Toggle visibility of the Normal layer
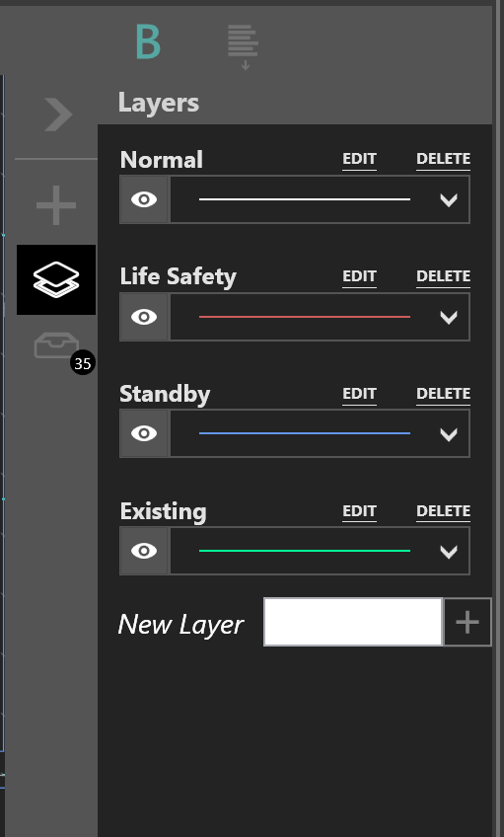Screen dimensions: 504x837 click(x=144, y=199)
